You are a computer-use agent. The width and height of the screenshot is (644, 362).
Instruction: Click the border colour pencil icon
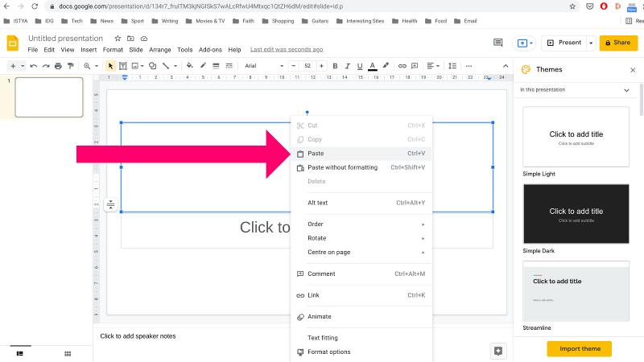(203, 66)
